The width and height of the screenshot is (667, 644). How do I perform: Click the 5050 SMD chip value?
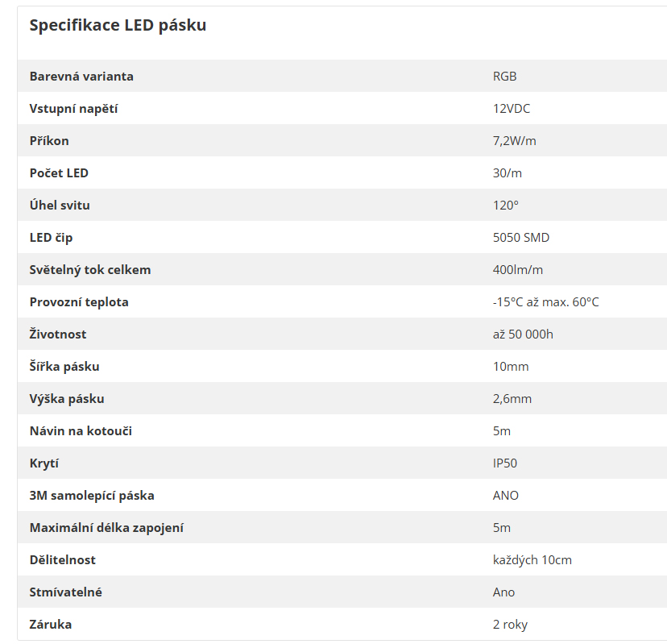tap(521, 238)
